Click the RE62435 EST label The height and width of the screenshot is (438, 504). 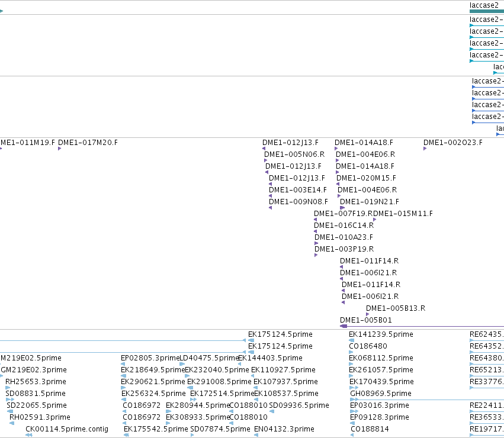point(487,334)
